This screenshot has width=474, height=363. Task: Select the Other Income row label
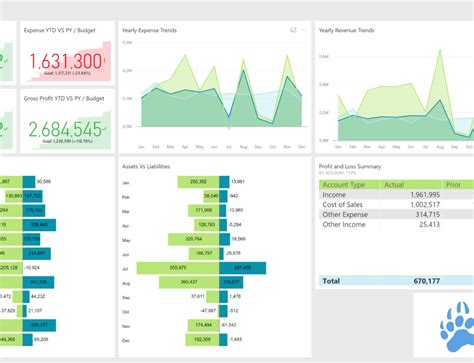[x=344, y=225]
